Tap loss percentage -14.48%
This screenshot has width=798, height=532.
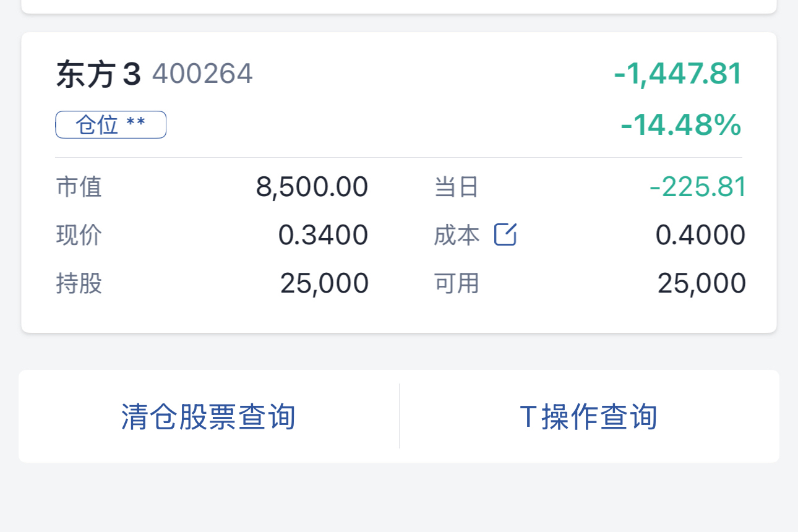(x=681, y=125)
